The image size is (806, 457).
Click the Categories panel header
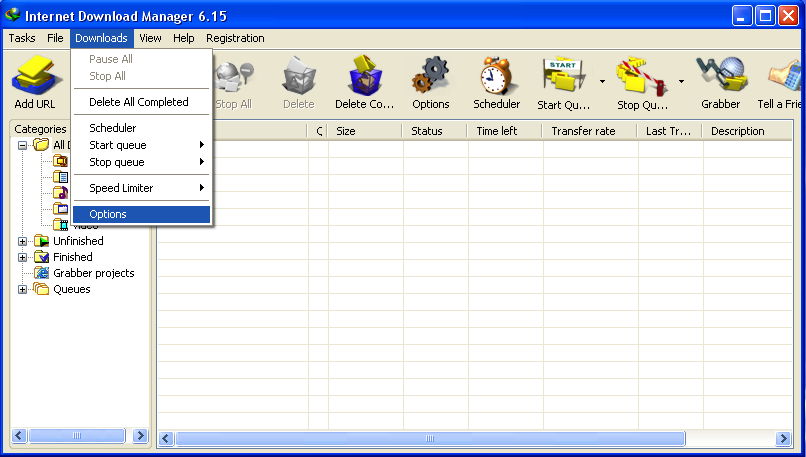coord(41,129)
